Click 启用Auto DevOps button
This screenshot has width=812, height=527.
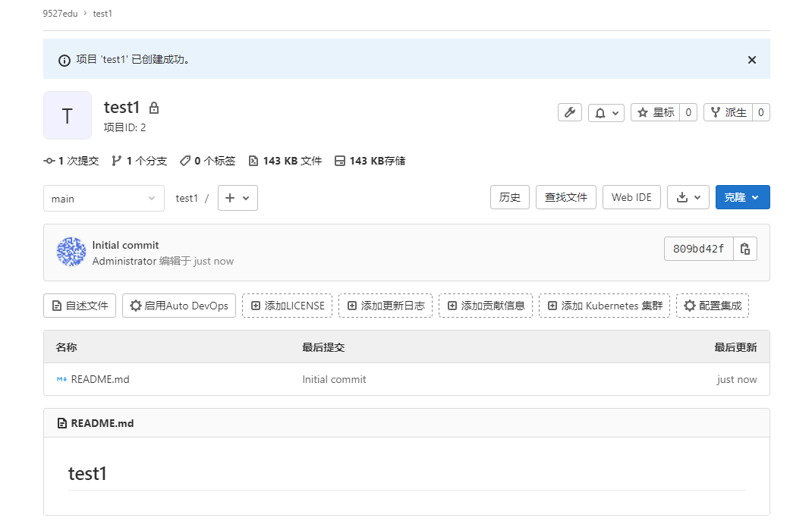tap(179, 306)
